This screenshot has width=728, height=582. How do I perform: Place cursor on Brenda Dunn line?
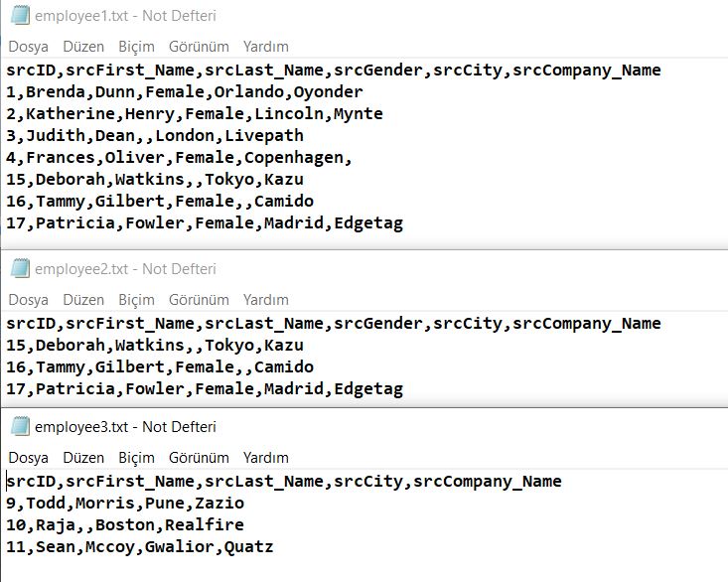[185, 92]
